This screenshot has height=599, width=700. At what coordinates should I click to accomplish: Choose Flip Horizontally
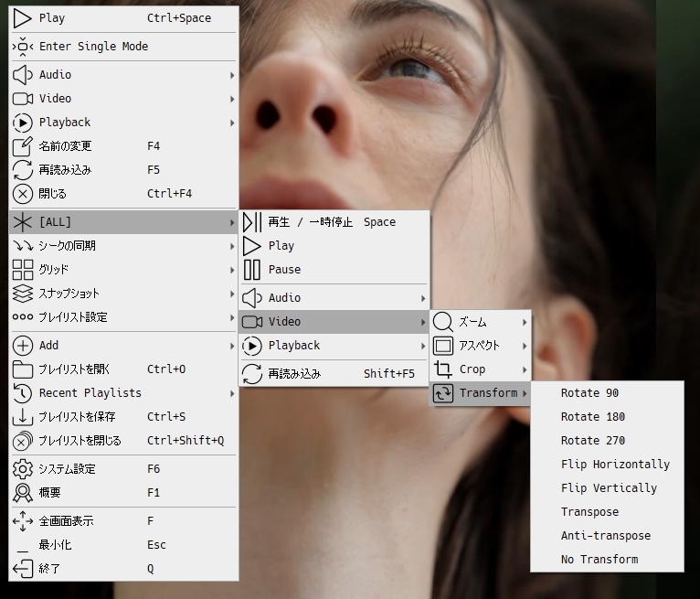[x=614, y=465]
